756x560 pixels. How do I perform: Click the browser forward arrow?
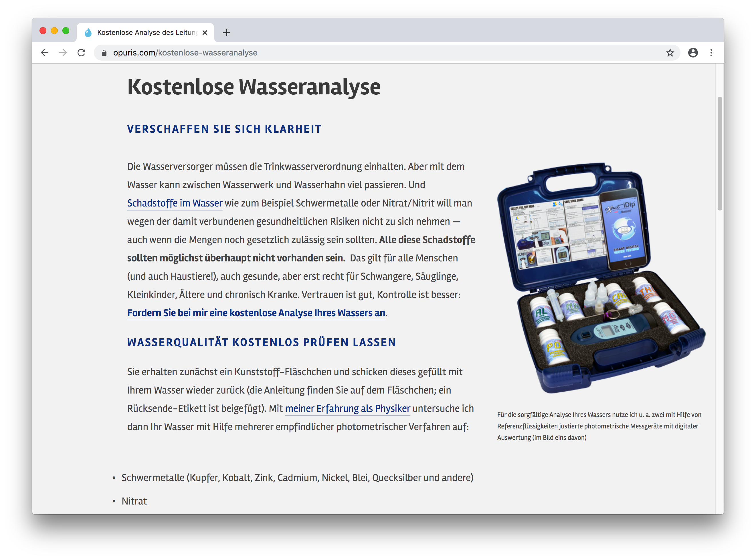click(63, 53)
